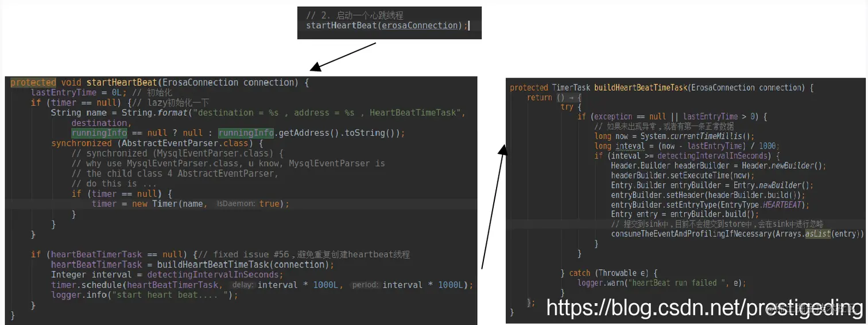Click 'consumeTheEventAndProfilingIfNecessary(Arrays.asList(entry))' line
This screenshot has width=868, height=325.
coord(737,234)
